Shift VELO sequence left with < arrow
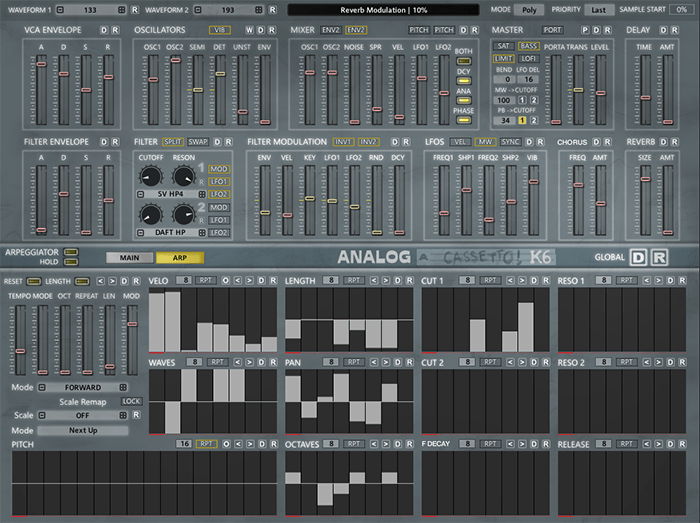Screen dimensions: 700x523 (x=238, y=281)
